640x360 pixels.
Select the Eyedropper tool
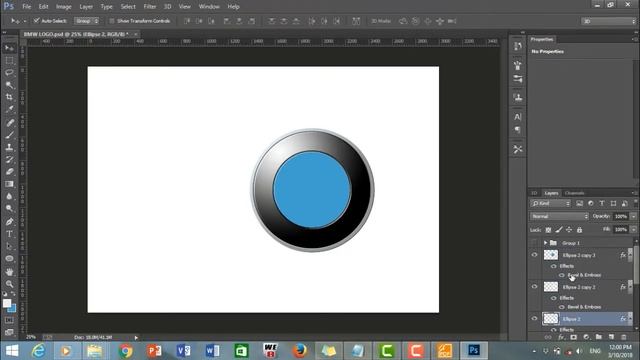[x=9, y=109]
